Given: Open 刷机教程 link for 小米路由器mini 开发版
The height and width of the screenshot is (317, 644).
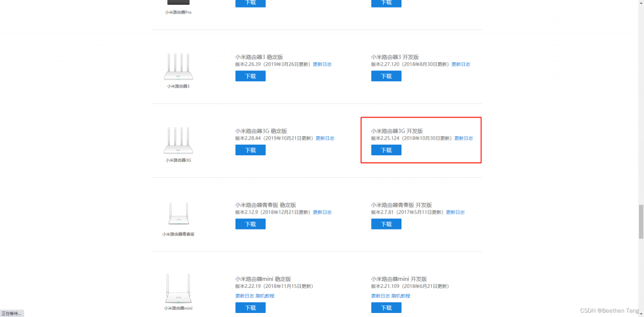Looking at the screenshot, I should click(400, 296).
